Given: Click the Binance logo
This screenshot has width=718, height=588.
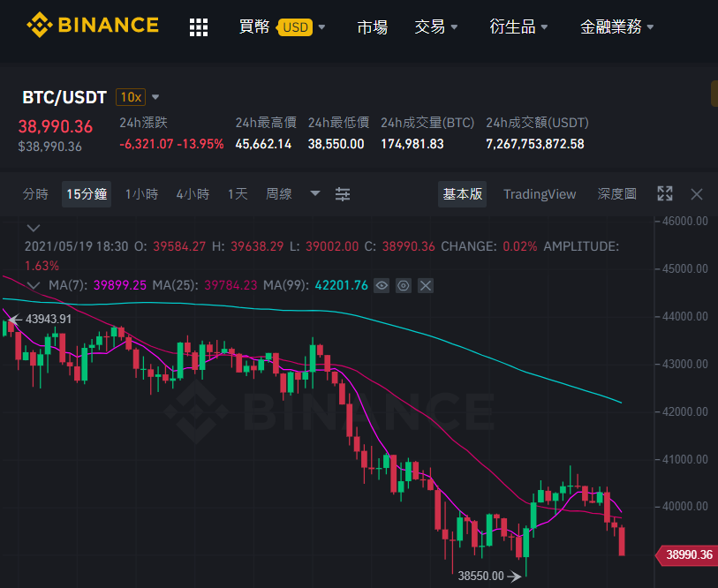Looking at the screenshot, I should pyautogui.click(x=93, y=26).
